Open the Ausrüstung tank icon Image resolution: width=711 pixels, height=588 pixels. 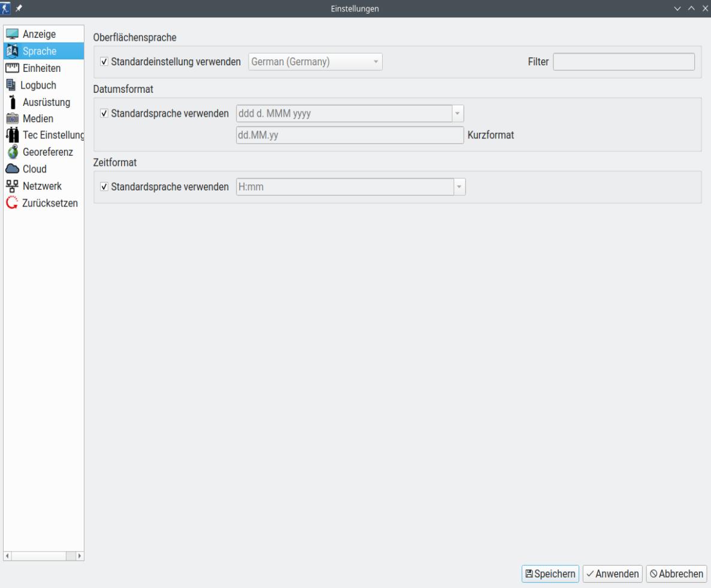(x=12, y=102)
